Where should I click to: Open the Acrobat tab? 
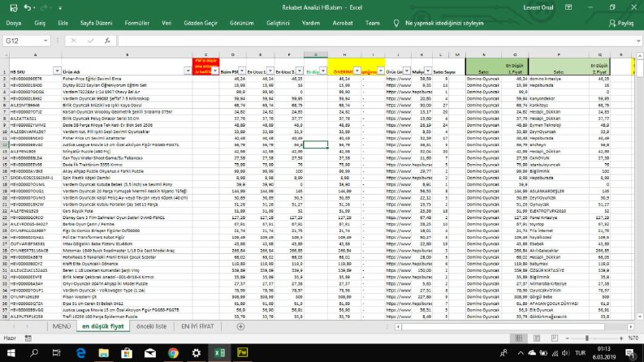pos(343,23)
